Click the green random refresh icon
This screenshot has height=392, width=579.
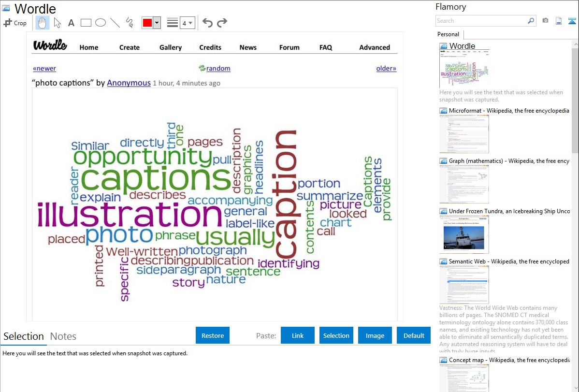202,68
